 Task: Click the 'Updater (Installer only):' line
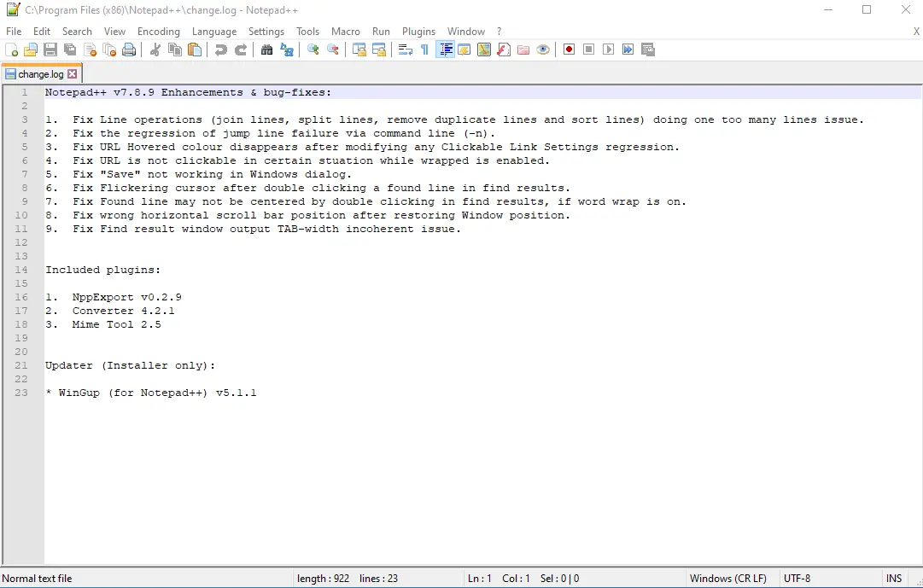pyautogui.click(x=130, y=365)
